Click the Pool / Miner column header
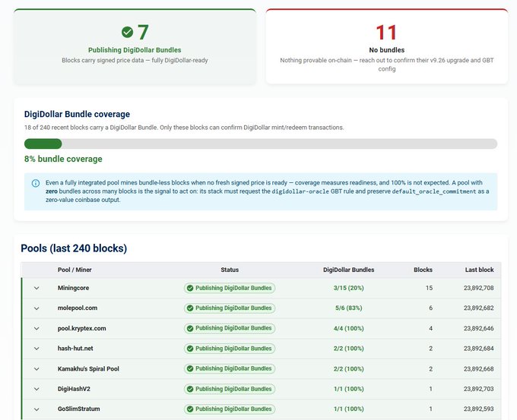Viewport: 517px width, 420px height. [x=75, y=270]
